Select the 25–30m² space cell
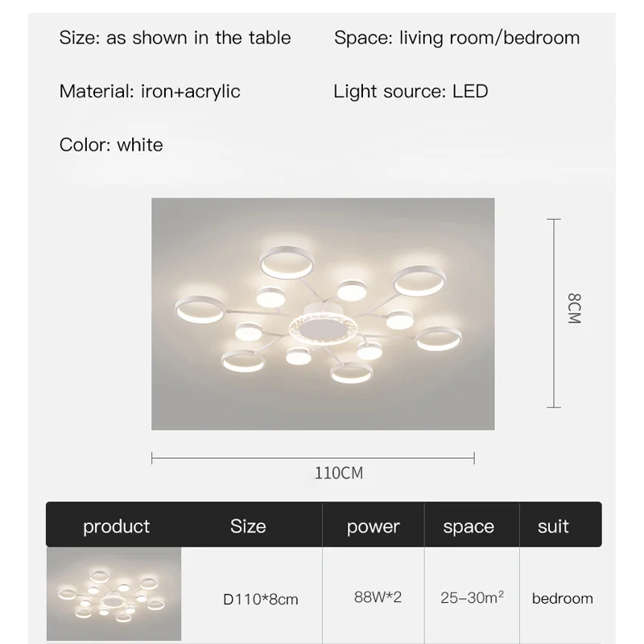This screenshot has height=644, width=644. 472,598
